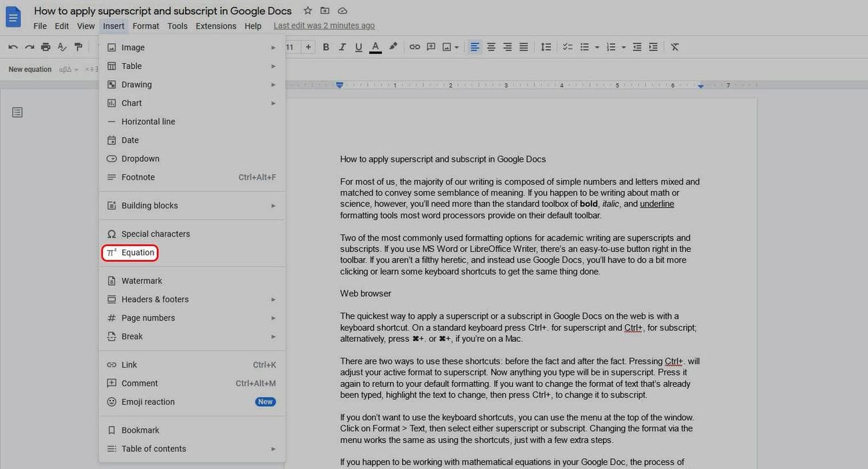The width and height of the screenshot is (868, 469).
Task: Open the Format menu
Action: click(x=146, y=25)
